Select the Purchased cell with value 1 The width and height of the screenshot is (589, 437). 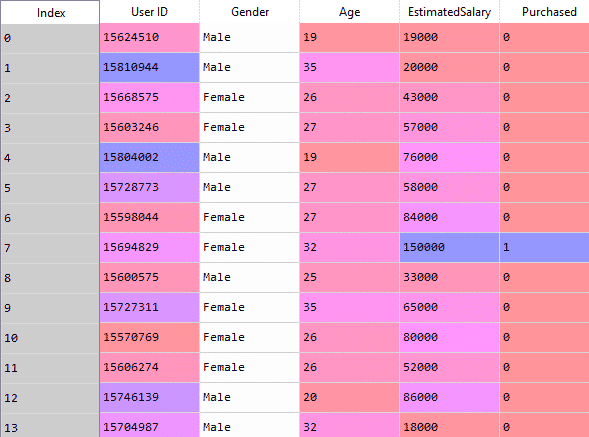click(x=544, y=248)
